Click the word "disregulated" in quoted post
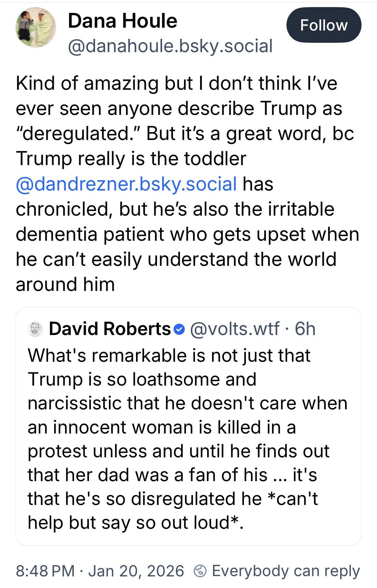377x588 pixels. (x=184, y=498)
